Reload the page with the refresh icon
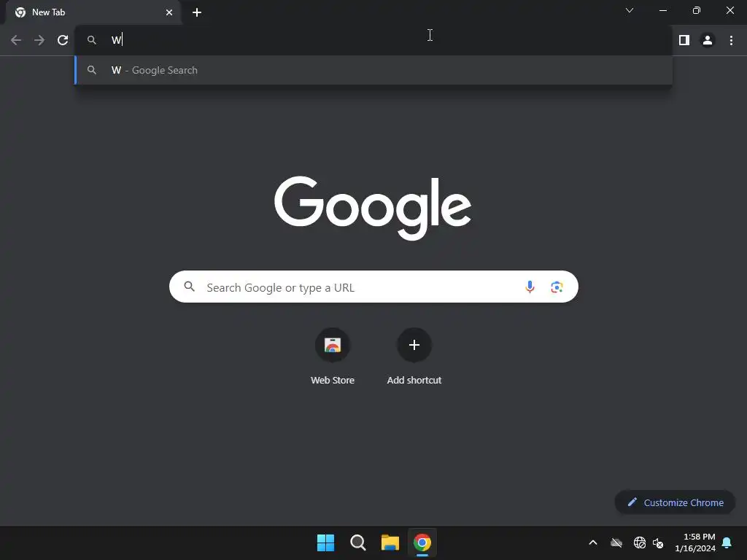Image resolution: width=747 pixels, height=560 pixels. [63, 40]
